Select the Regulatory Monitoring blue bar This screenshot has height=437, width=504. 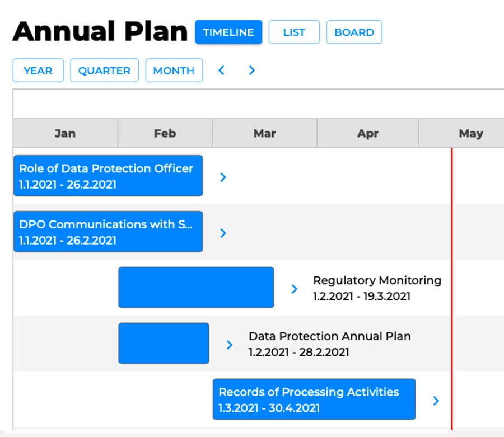[x=196, y=288]
